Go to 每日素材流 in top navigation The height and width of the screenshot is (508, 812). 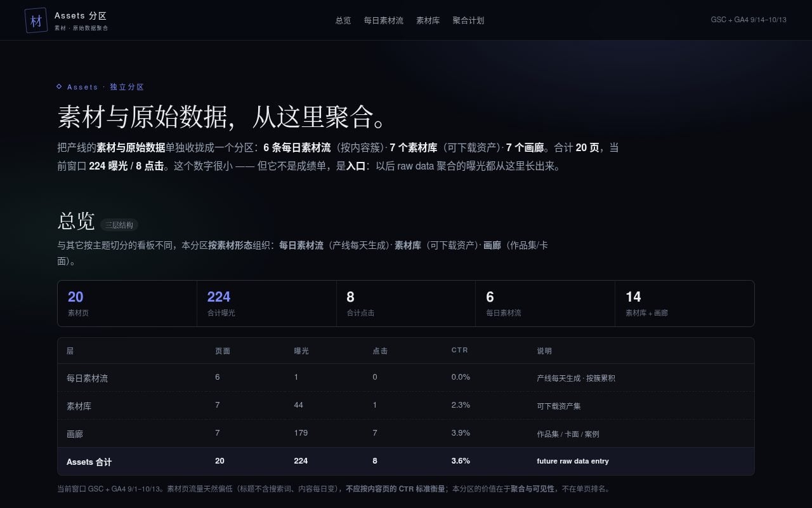pos(384,20)
